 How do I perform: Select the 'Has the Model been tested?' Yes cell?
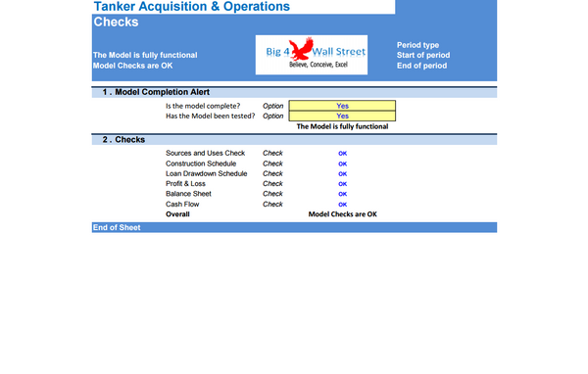[342, 116]
